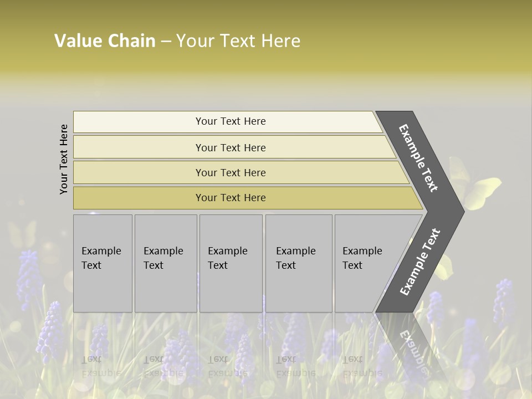Click the dark gray chevron arrow tip
Image resolution: width=532 pixels, height=399 pixels.
(x=454, y=212)
